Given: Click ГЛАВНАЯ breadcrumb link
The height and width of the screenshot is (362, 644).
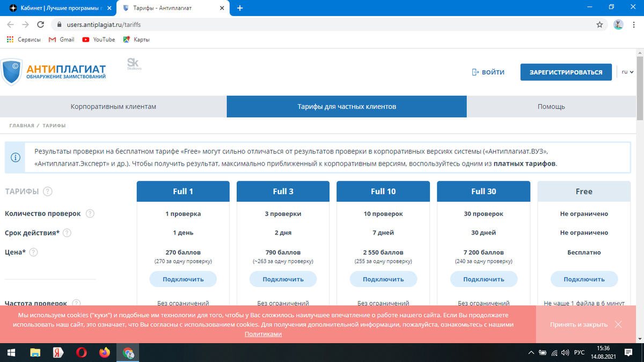Looking at the screenshot, I should [x=21, y=125].
